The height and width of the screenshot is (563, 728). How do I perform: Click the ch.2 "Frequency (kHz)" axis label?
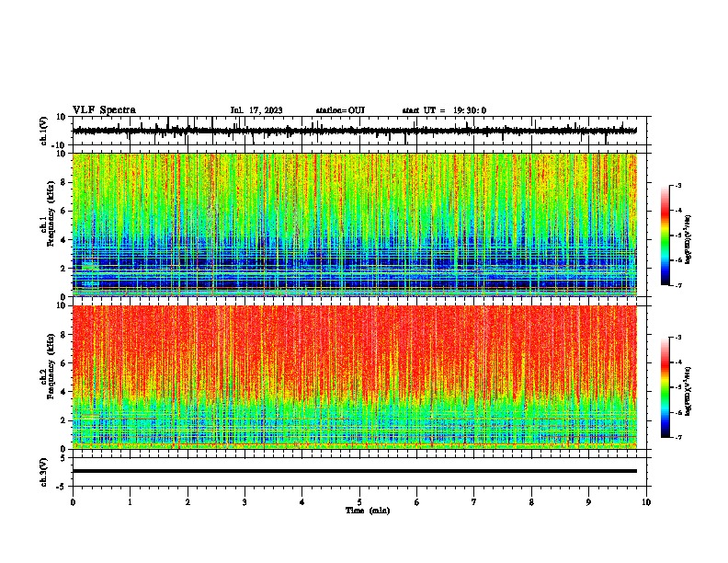(51, 366)
